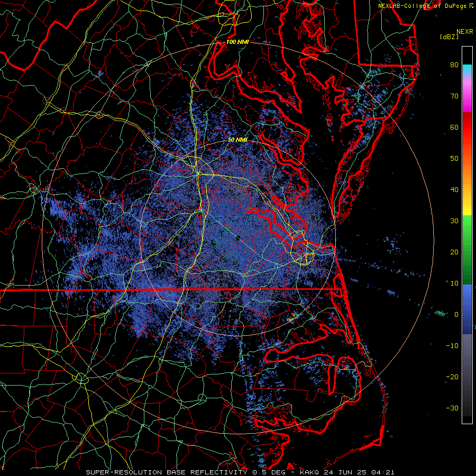Click the -10 value on the dBZ scale
Screen dimensions: 476x476
point(452,346)
